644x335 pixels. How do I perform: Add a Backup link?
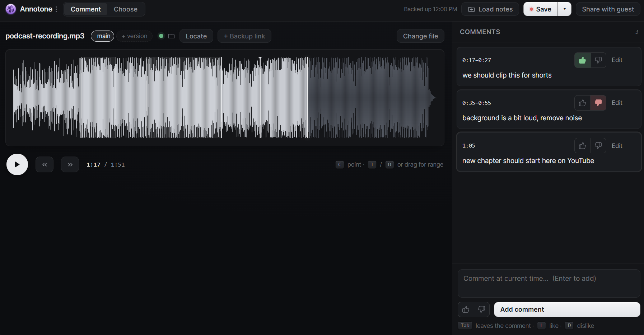pyautogui.click(x=244, y=36)
